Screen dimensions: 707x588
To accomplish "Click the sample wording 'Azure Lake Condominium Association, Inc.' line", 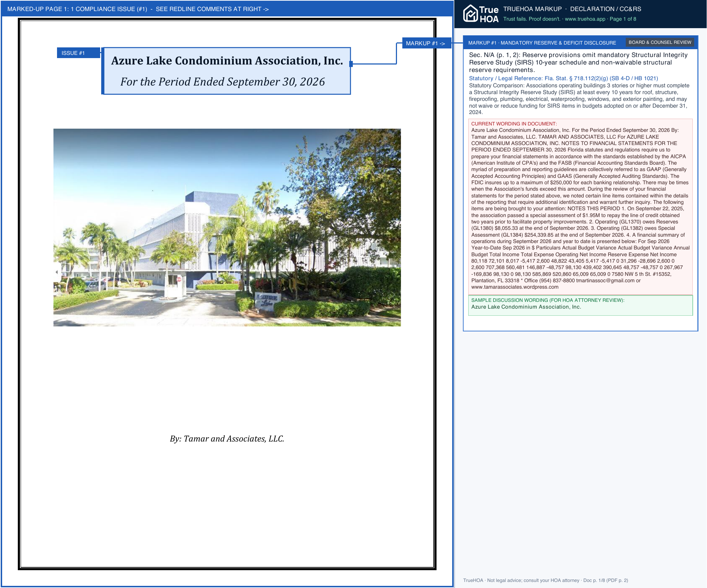I will click(526, 307).
